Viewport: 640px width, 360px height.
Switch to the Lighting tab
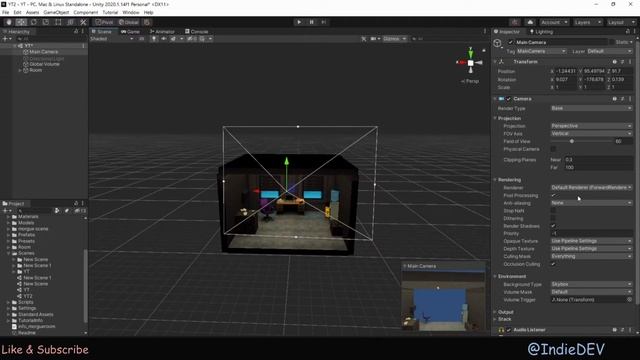pyautogui.click(x=541, y=31)
